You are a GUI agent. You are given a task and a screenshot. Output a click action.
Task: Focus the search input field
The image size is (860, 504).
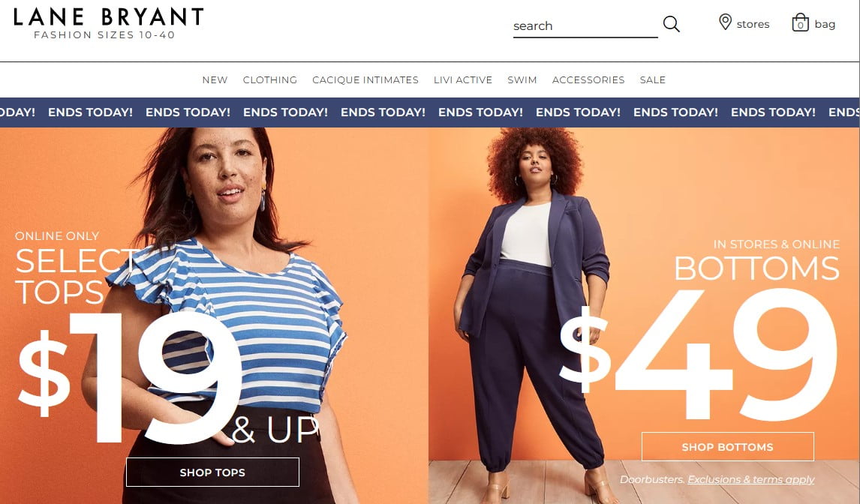585,26
